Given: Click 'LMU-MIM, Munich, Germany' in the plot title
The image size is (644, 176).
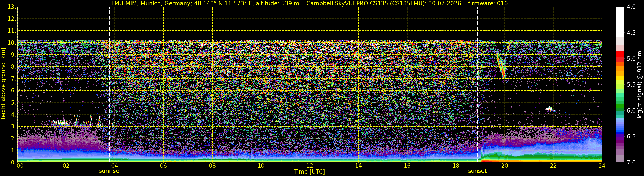Looking at the screenshot, I should coord(151,3).
